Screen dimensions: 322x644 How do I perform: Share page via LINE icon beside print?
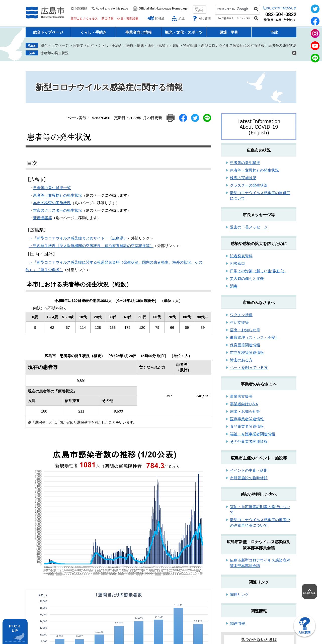(207, 118)
